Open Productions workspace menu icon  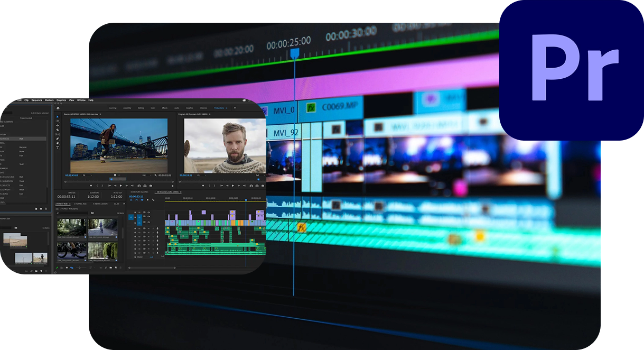[x=227, y=108]
